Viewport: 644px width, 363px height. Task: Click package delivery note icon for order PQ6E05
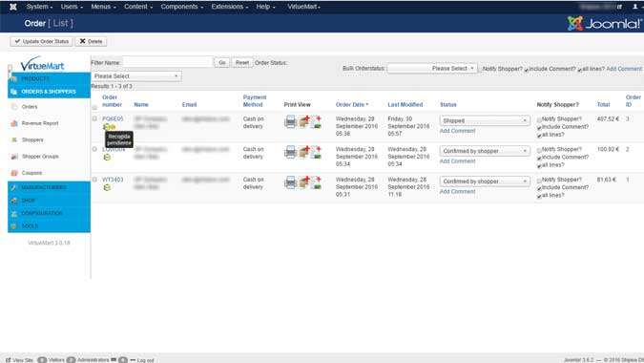(x=304, y=121)
